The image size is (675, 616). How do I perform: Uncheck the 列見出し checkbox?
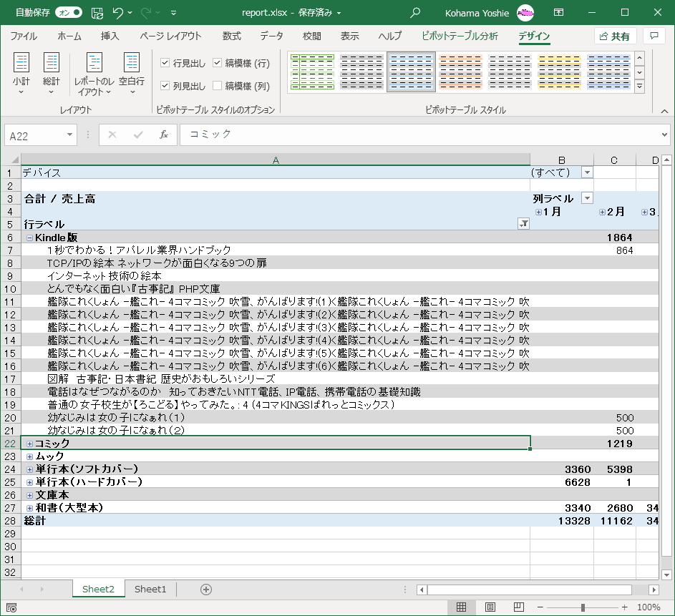click(x=165, y=86)
